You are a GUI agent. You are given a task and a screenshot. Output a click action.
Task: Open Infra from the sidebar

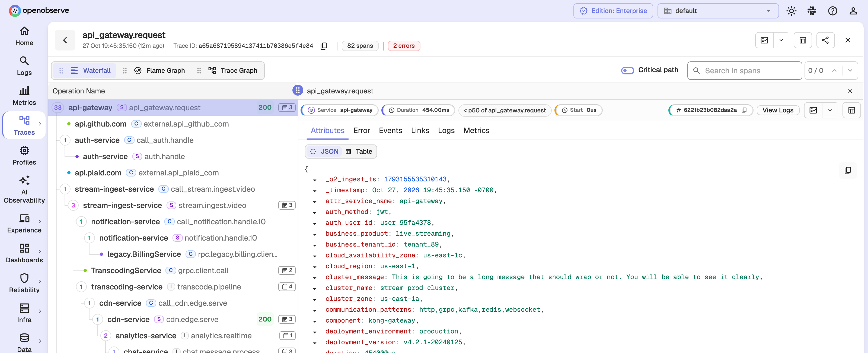coord(24,313)
